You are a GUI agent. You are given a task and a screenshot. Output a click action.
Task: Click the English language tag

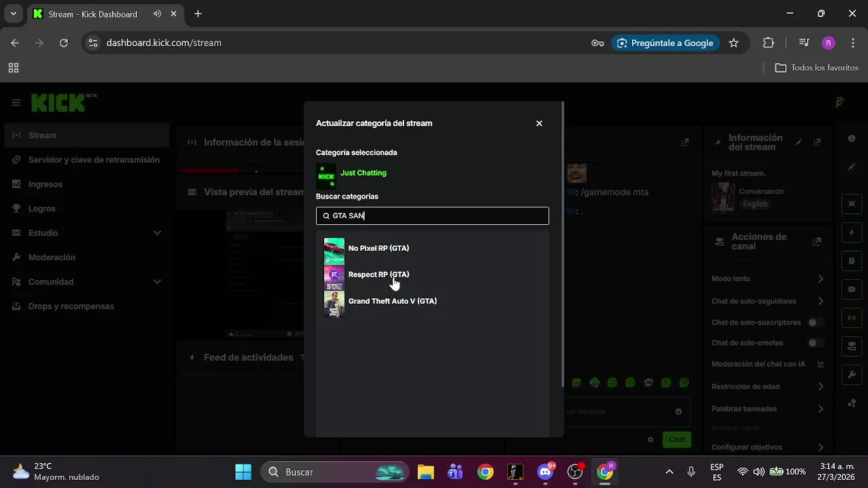(x=755, y=204)
